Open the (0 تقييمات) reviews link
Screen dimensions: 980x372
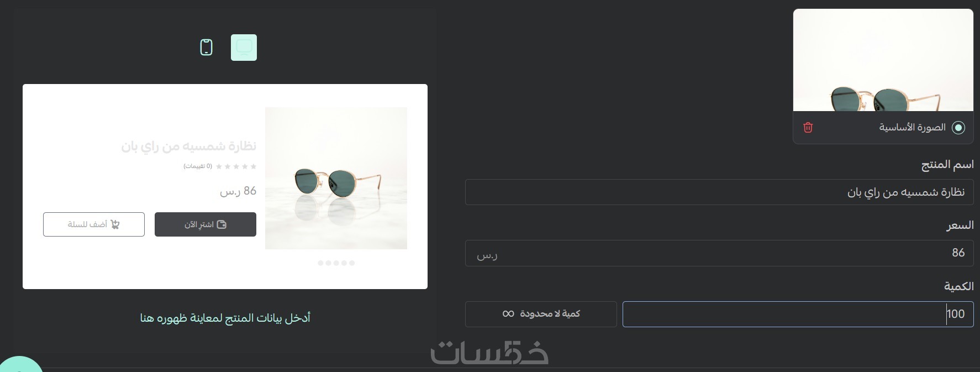[x=198, y=166]
